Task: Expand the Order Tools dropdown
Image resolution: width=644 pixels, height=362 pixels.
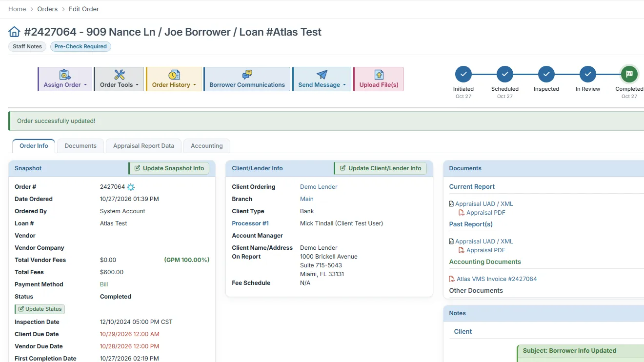Action: click(119, 79)
